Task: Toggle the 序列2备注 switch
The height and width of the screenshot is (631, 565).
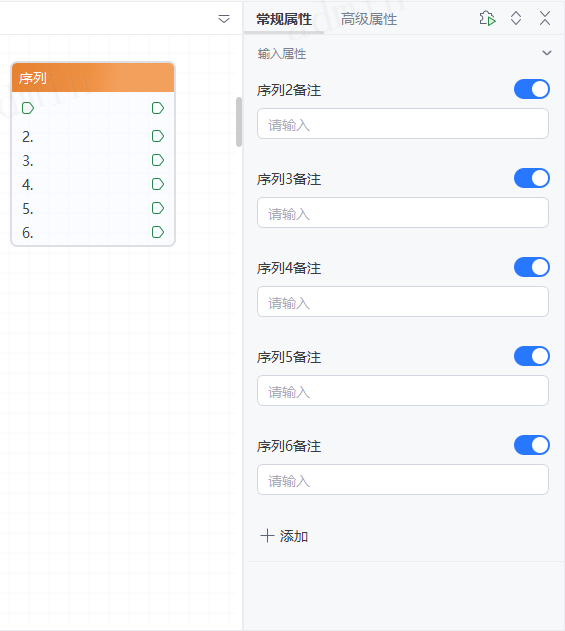Action: click(x=532, y=89)
